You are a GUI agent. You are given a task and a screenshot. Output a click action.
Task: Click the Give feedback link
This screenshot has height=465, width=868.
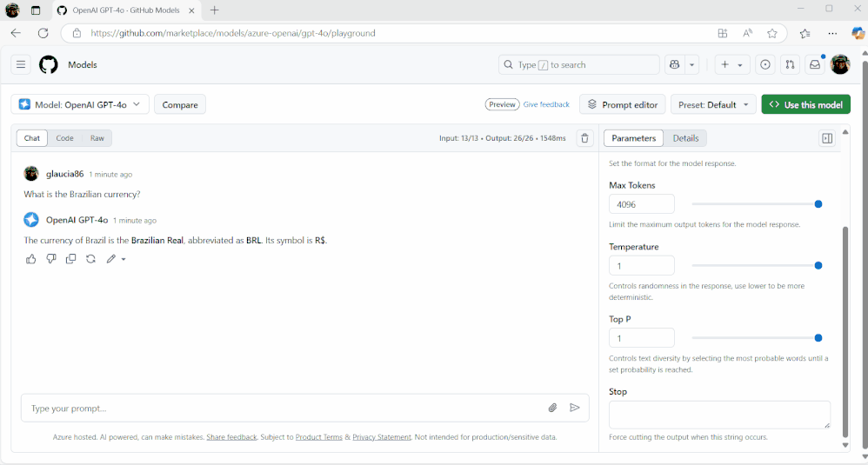coord(546,104)
